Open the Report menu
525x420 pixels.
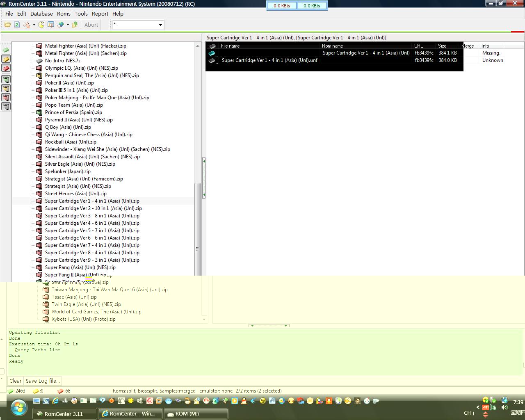100,14
